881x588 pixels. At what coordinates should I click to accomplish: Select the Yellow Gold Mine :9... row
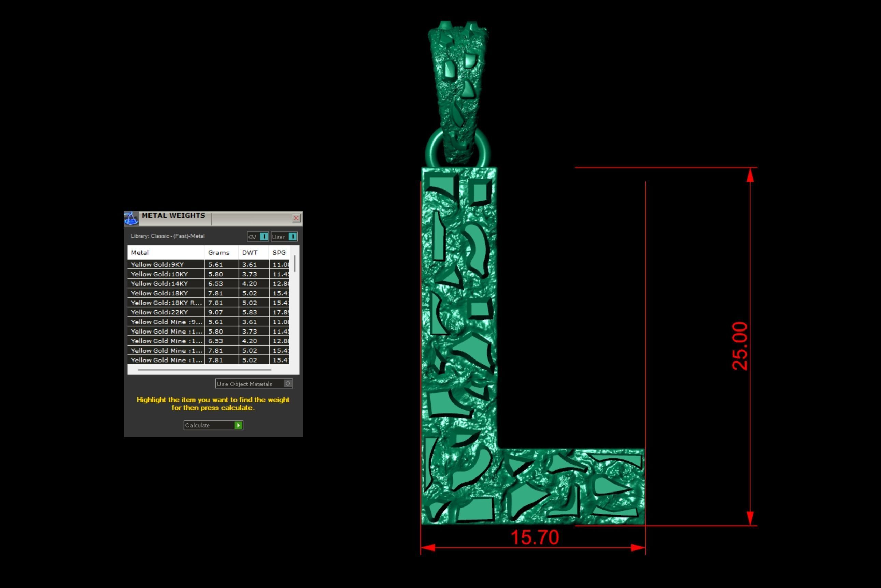[x=209, y=322]
